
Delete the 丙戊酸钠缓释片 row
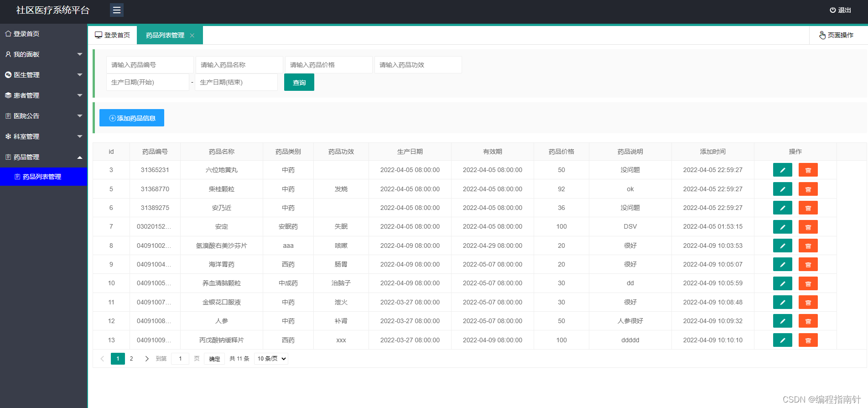(x=808, y=340)
